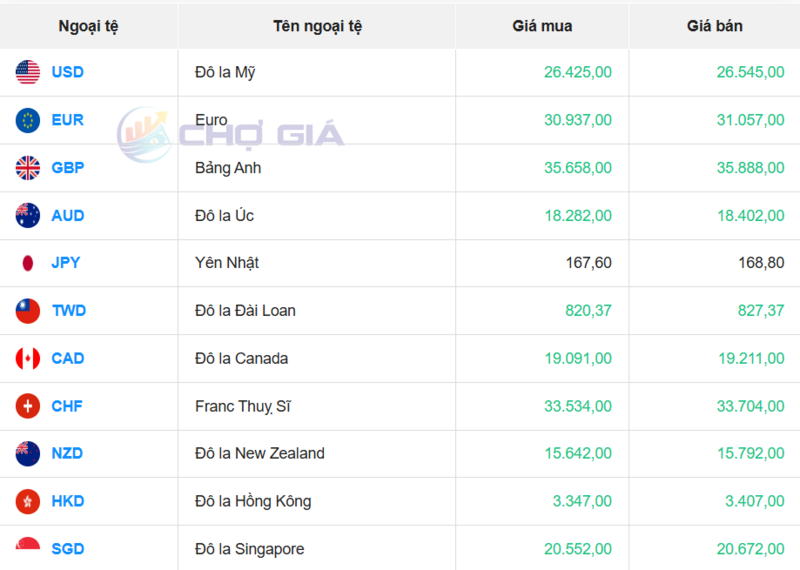Click the Tên ngoại tệ column header
The height and width of the screenshot is (570, 800).
coord(317,26)
